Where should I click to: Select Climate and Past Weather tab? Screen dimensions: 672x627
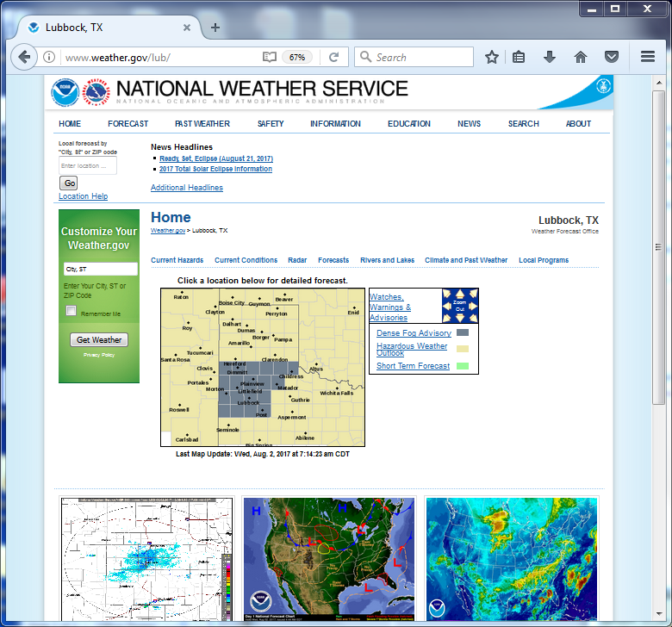[466, 260]
